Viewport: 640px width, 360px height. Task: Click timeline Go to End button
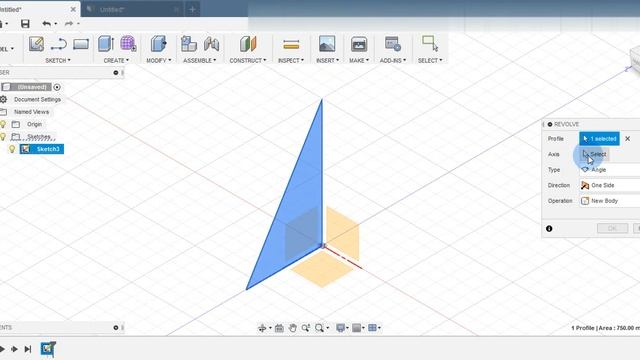click(x=28, y=349)
